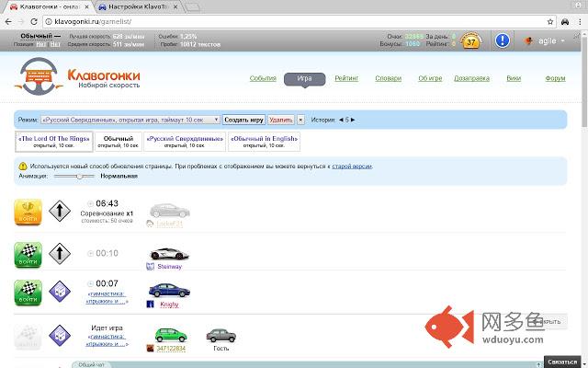Screen dimensions: 588x368
Task: Open player 347122834 profile link
Action: [x=171, y=349]
